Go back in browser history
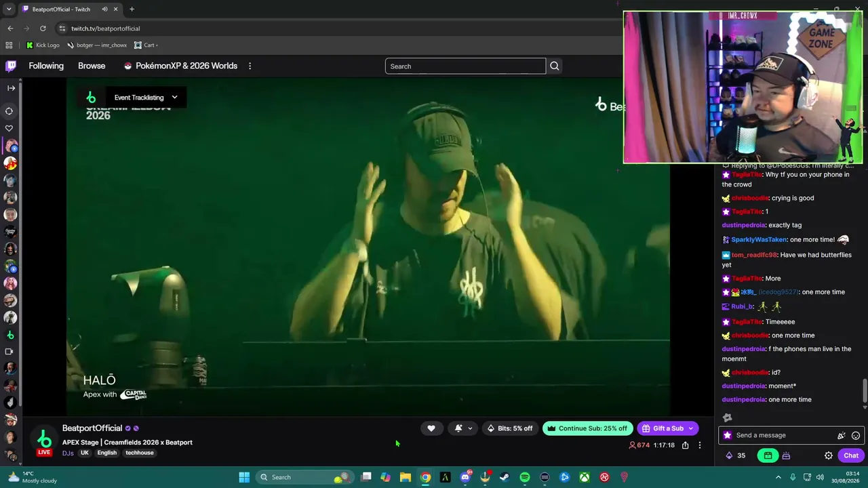This screenshot has width=868, height=488. pos(10,28)
